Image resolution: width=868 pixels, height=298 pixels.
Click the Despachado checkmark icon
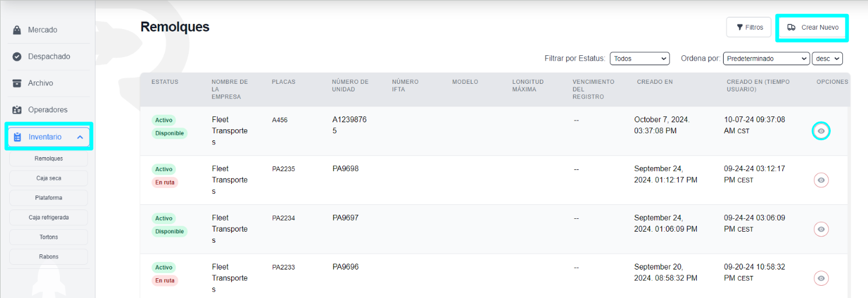(x=17, y=56)
